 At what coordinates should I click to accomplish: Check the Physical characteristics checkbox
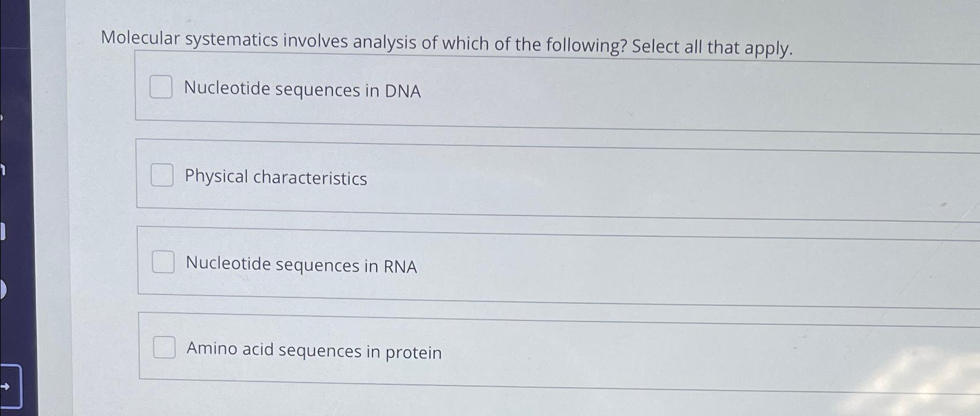163,176
